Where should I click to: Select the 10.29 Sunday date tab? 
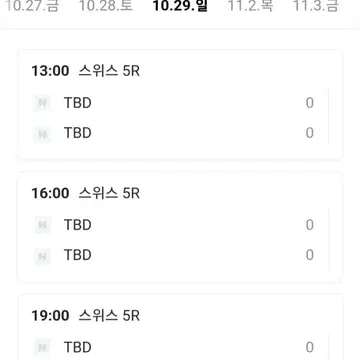[180, 6]
